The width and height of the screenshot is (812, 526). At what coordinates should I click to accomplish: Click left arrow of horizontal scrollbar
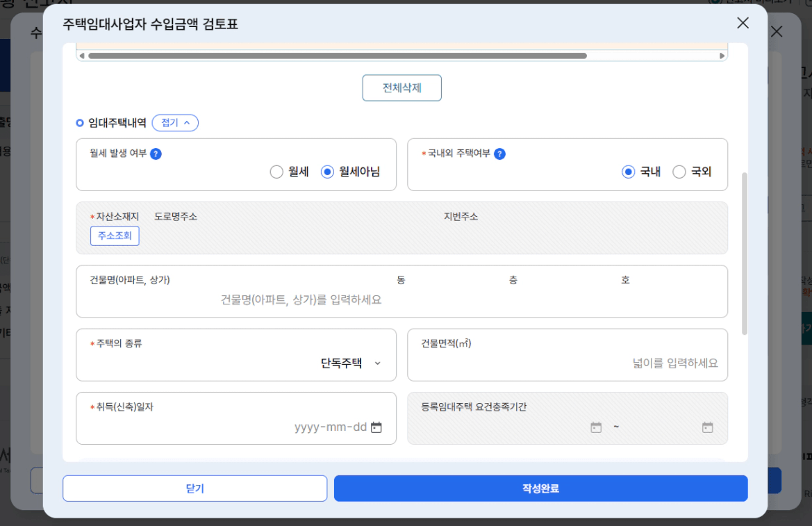(82, 56)
